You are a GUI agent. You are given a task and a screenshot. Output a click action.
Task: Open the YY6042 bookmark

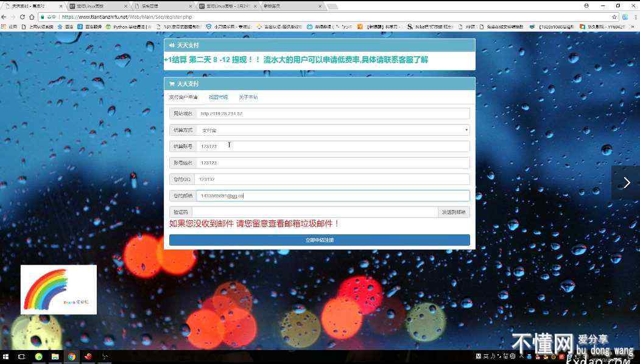(602, 27)
